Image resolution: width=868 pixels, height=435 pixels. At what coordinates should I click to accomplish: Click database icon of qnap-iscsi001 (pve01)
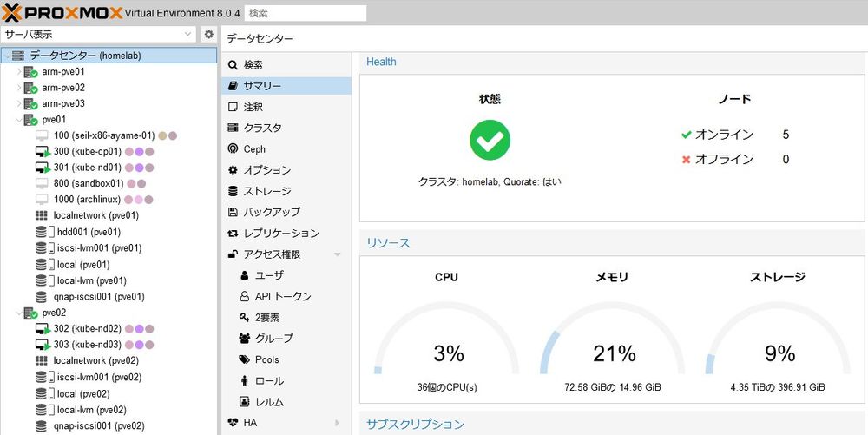coord(42,297)
